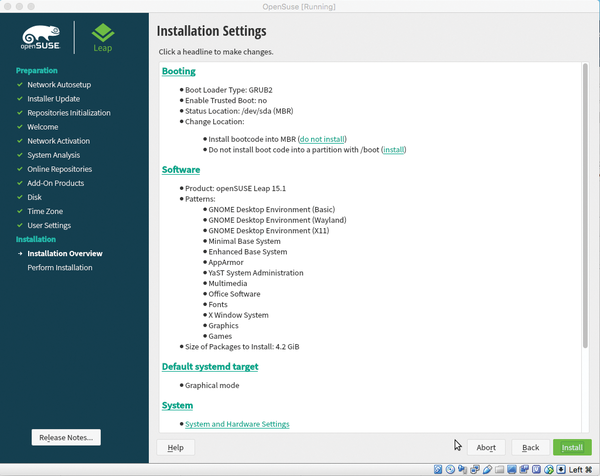Open the System headline link

[x=178, y=405]
